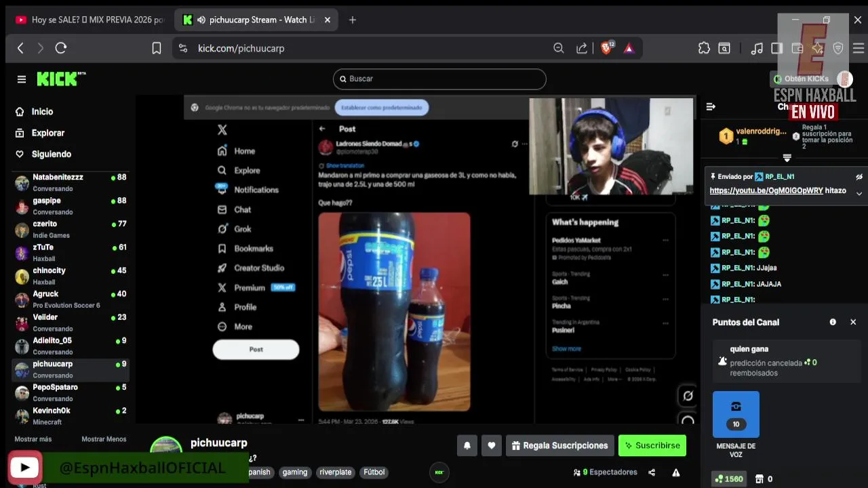Show Puntos del Canal info icon
The width and height of the screenshot is (868, 488).
[833, 322]
